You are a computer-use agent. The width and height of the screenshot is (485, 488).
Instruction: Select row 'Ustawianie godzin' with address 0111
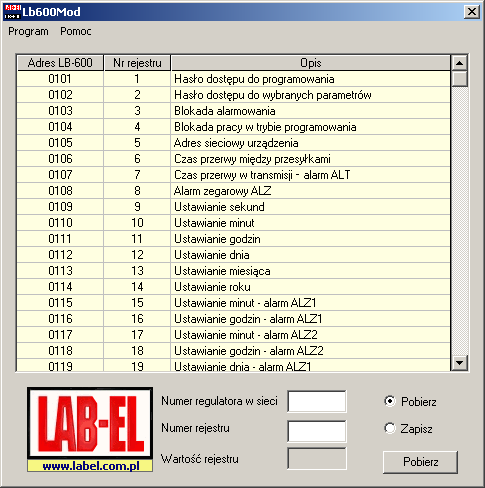coord(233,239)
